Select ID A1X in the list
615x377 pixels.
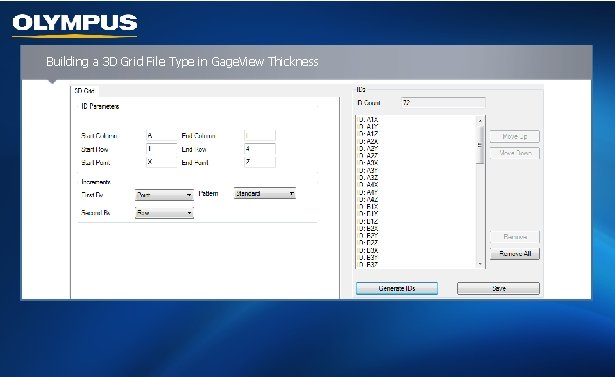click(368, 119)
